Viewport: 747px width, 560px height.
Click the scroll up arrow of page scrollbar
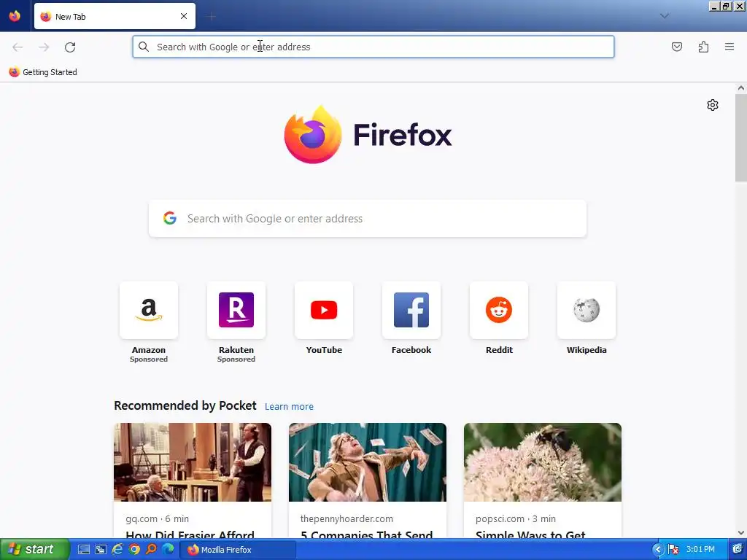(741, 88)
